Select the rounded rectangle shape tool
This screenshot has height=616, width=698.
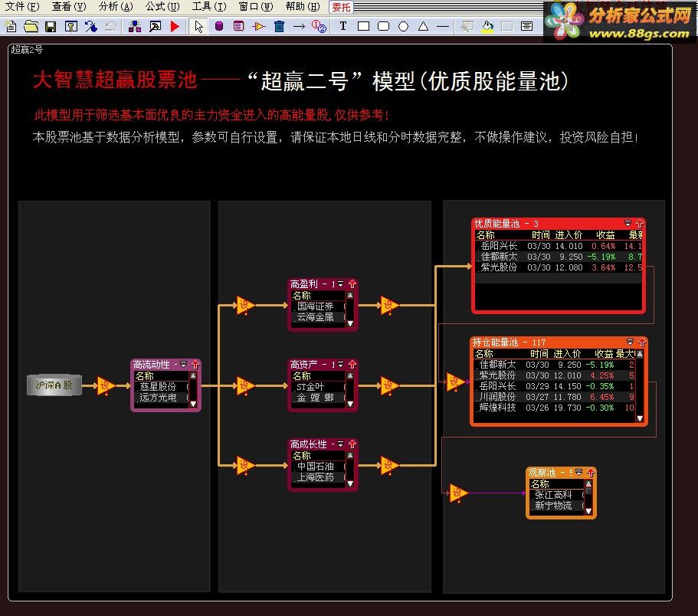coord(383,26)
